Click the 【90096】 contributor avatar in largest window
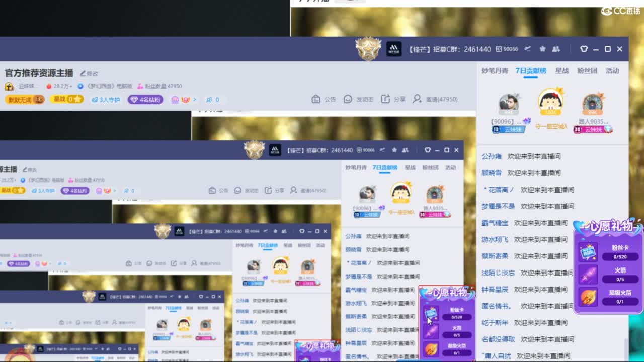The image size is (644, 362). (509, 104)
